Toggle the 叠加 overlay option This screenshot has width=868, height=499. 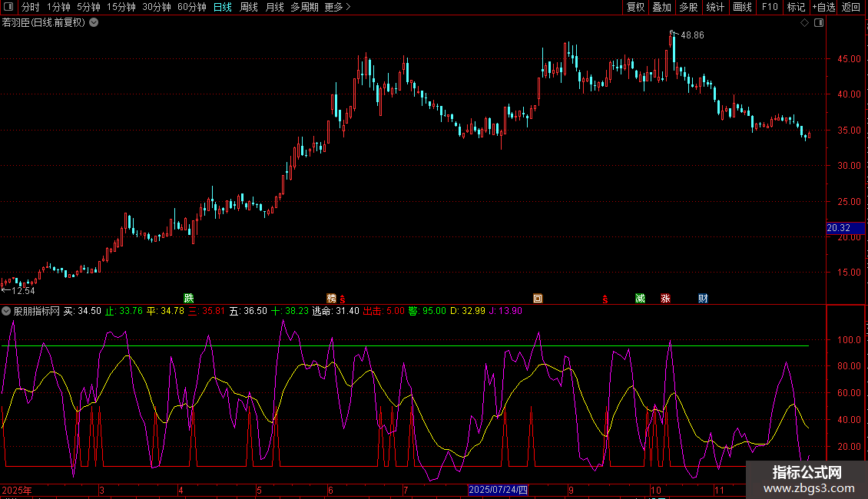(661, 7)
